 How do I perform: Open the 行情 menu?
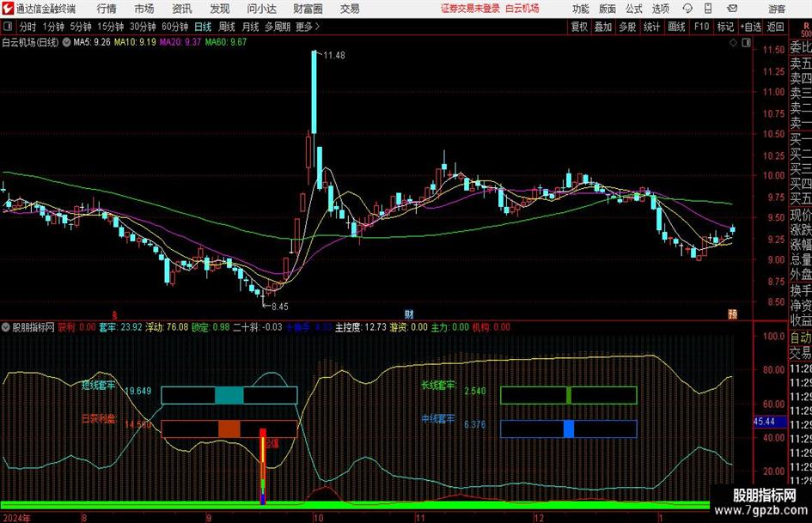pyautogui.click(x=107, y=9)
